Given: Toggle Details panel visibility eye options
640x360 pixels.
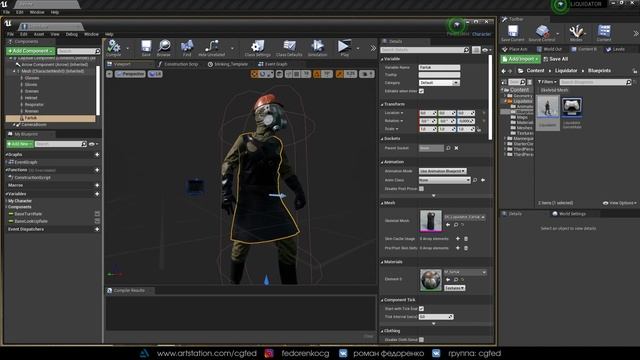Looking at the screenshot, I should (x=486, y=50).
